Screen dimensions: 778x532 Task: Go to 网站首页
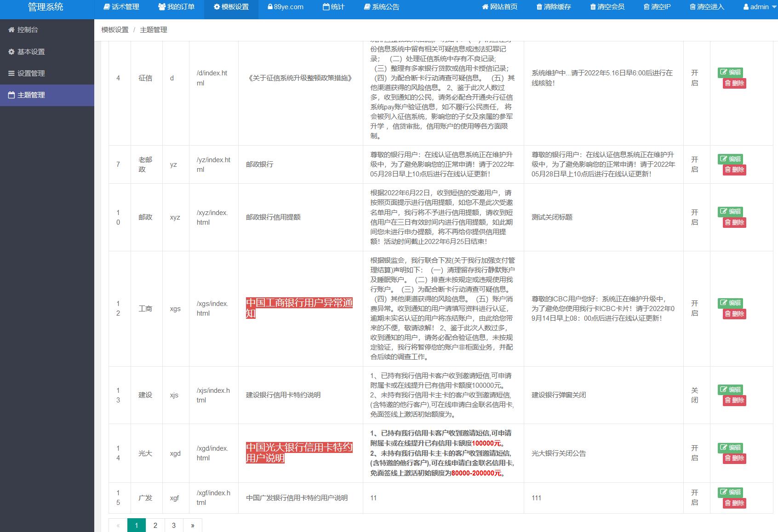click(x=500, y=7)
